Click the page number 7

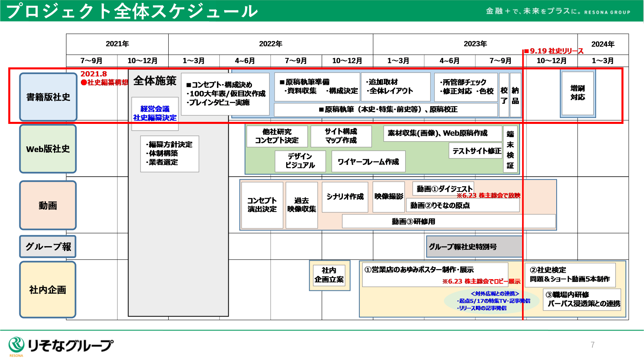(x=592, y=345)
